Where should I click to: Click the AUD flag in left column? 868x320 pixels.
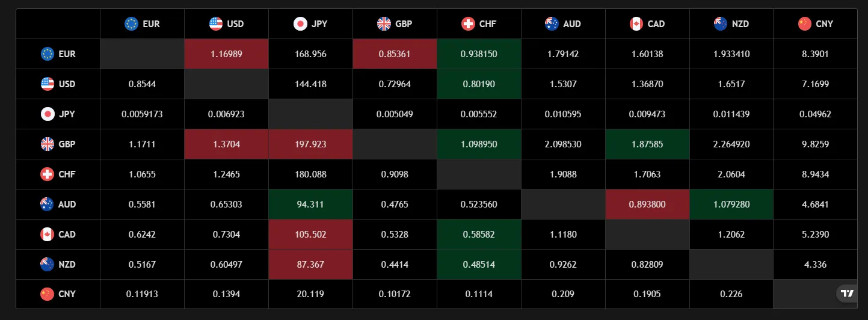coord(48,205)
